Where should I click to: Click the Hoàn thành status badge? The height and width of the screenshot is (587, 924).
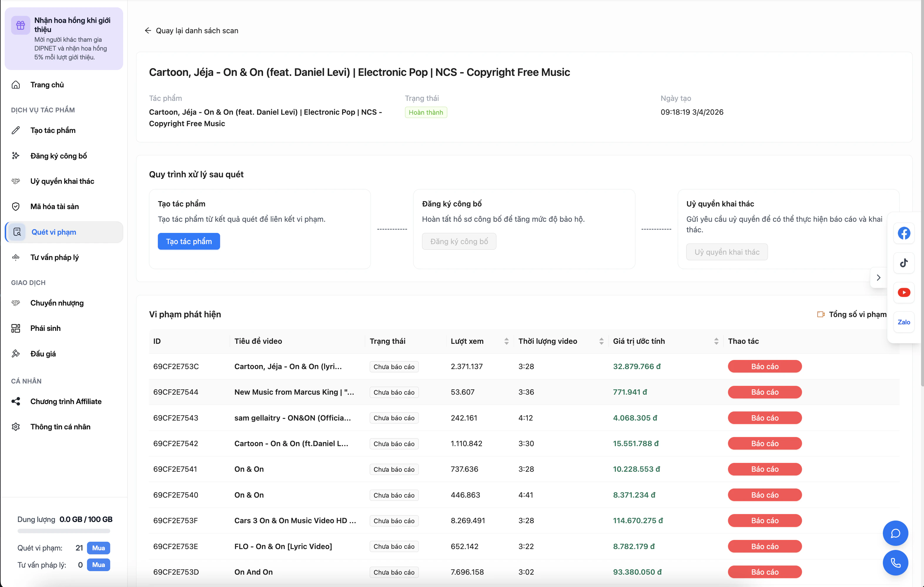[426, 112]
